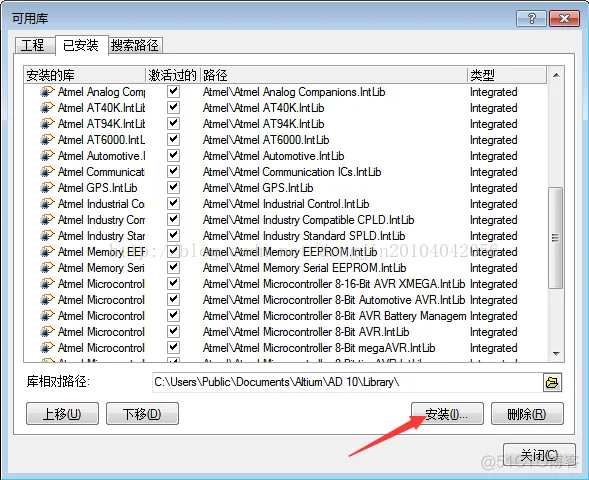589x480 pixels.
Task: Select path Atmel\Atmel Automotive.IntLib
Action: [x=273, y=156]
